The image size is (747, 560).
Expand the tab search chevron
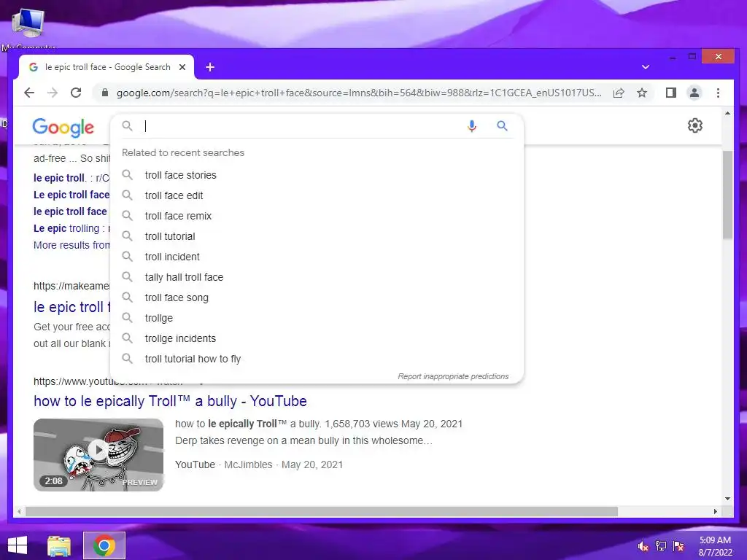coord(646,67)
